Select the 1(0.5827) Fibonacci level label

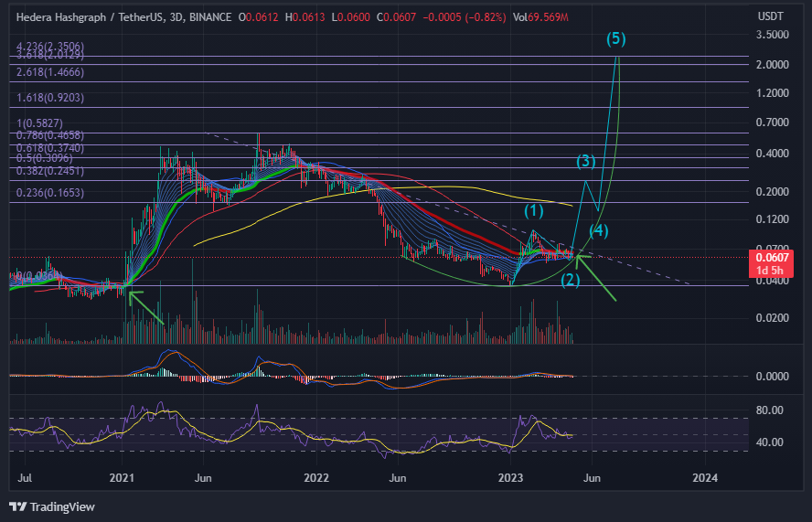tap(40, 123)
